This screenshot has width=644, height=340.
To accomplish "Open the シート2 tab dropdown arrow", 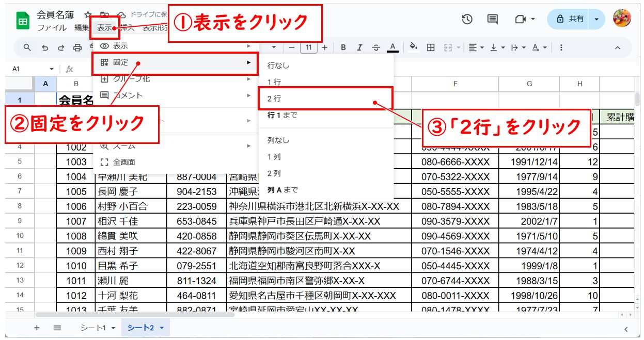I will [162, 328].
